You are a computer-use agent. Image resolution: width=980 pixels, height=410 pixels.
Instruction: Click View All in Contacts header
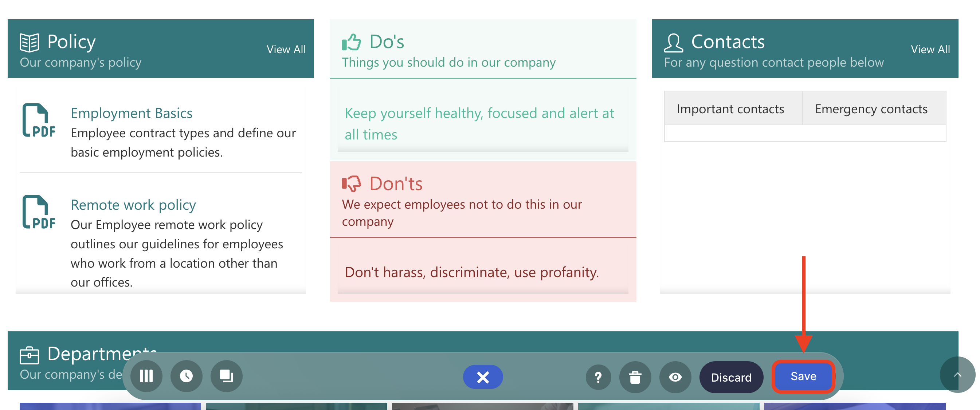click(x=930, y=49)
